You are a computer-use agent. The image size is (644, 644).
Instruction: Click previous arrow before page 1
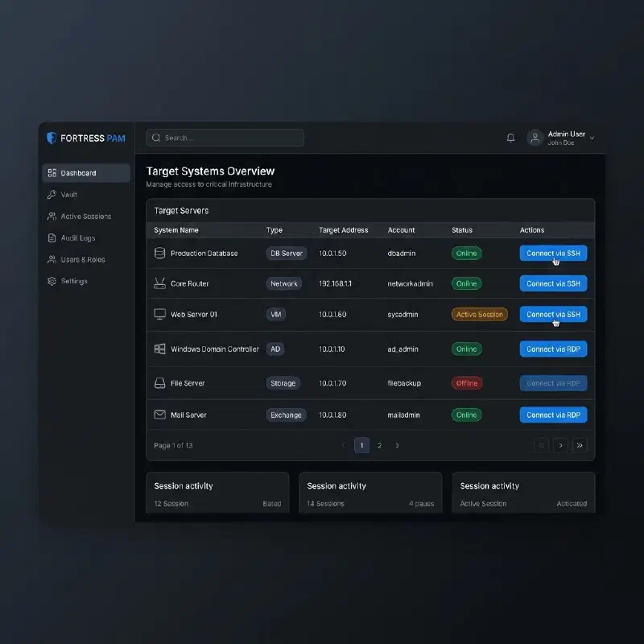pos(344,445)
